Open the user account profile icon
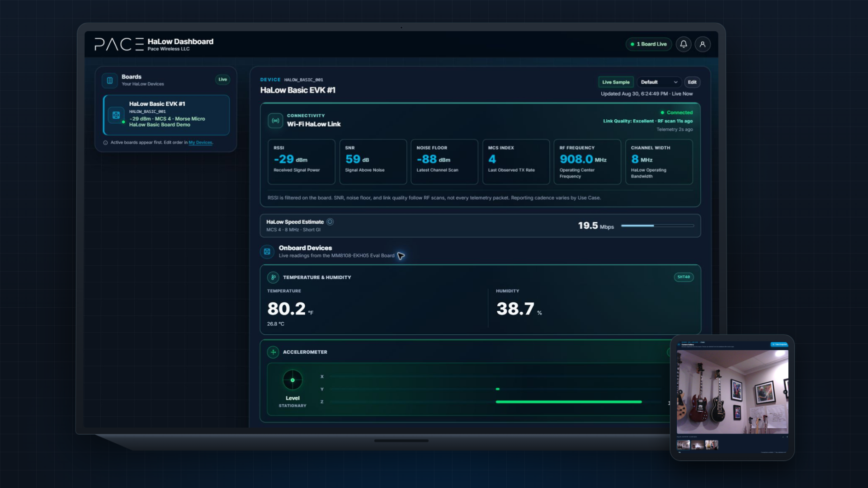This screenshot has height=488, width=868. [703, 44]
